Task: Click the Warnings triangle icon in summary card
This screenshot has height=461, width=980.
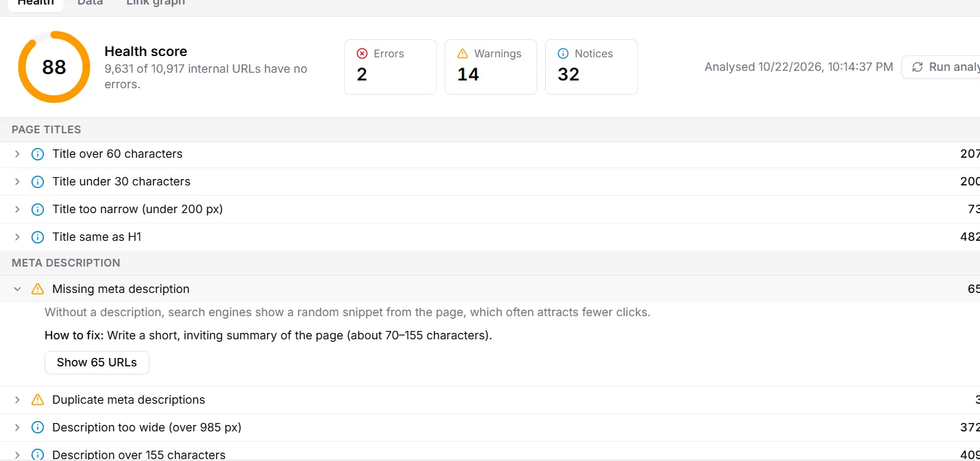Action: pos(463,54)
